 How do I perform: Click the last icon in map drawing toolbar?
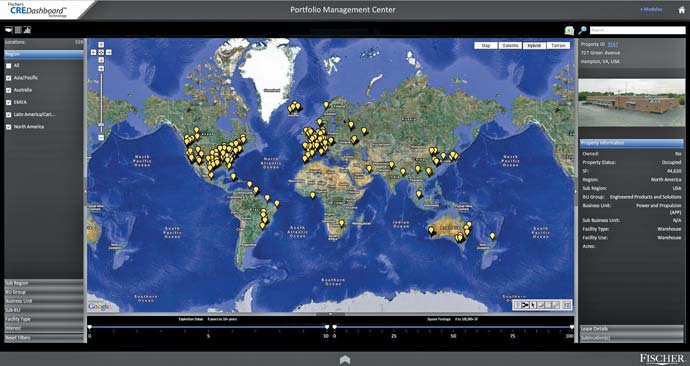click(x=566, y=304)
